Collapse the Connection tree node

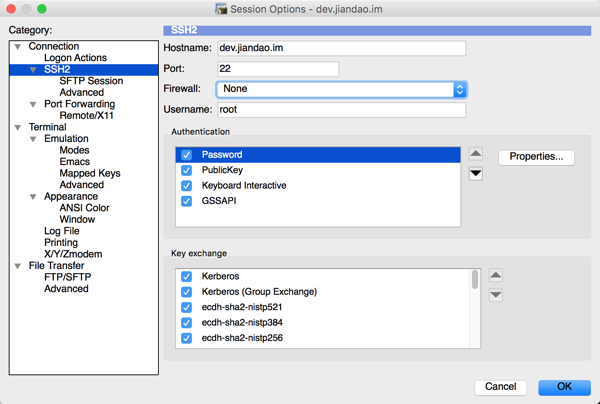18,47
